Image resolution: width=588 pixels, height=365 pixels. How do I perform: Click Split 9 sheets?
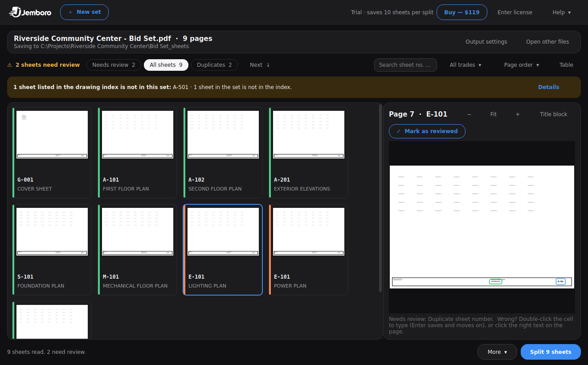551,352
